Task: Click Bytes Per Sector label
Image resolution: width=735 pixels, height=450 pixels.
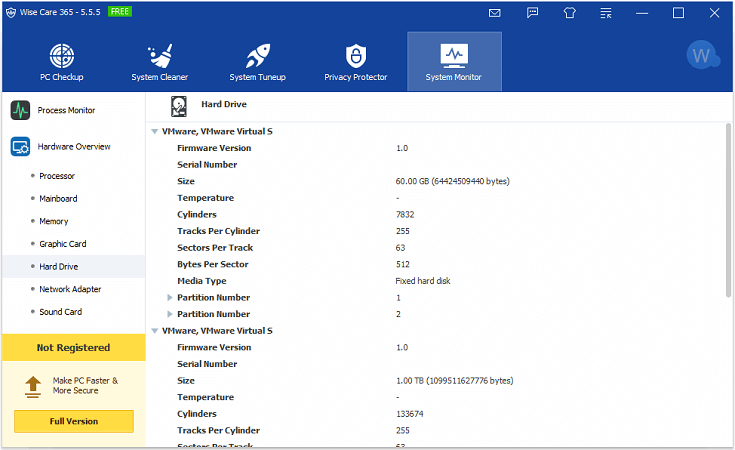Action: click(x=213, y=264)
